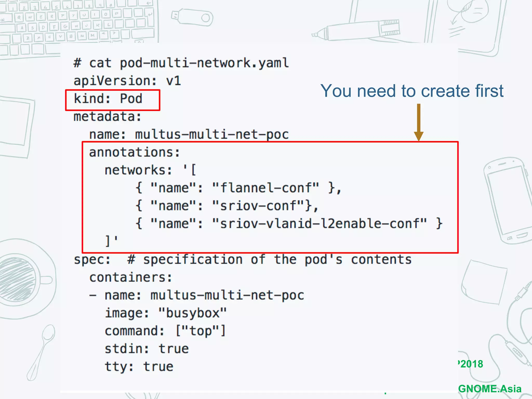Click the 'containers:' line

131,277
